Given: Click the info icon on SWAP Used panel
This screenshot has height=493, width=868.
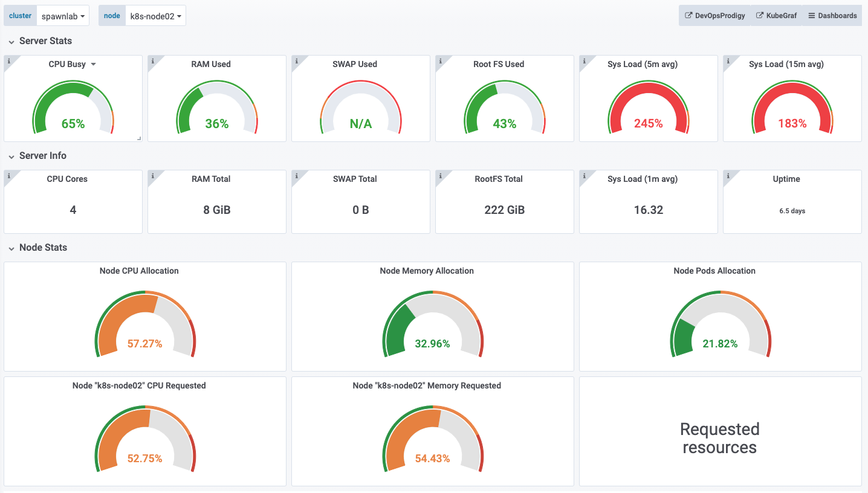Looking at the screenshot, I should pyautogui.click(x=296, y=60).
